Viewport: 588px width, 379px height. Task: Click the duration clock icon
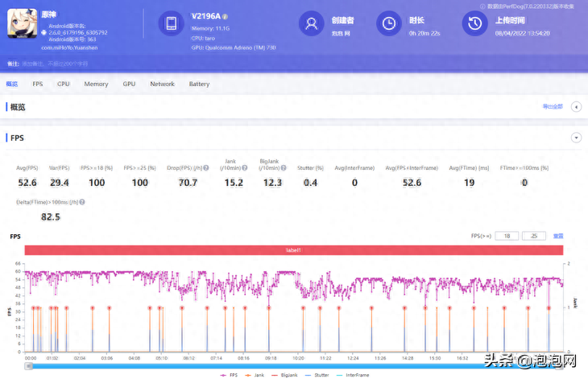pos(389,23)
